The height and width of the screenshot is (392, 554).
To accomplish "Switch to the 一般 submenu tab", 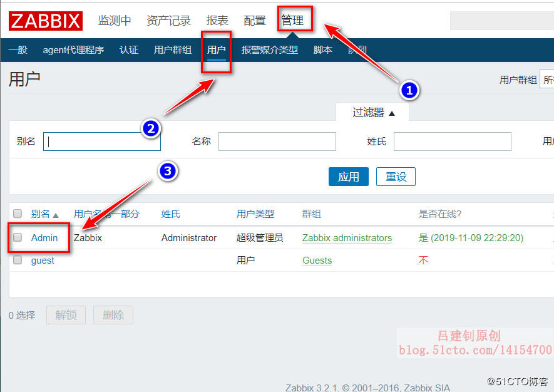I will pos(18,50).
